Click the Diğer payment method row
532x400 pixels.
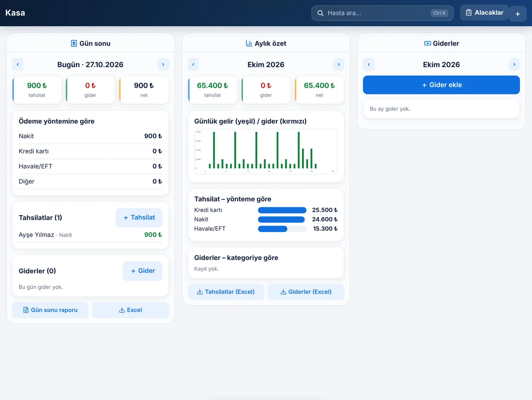[x=90, y=182]
